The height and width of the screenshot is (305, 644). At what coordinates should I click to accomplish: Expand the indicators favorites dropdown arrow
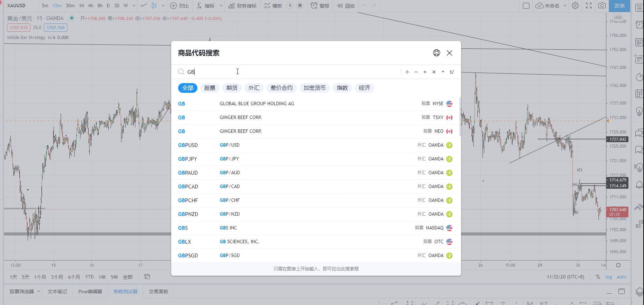[x=221, y=6]
